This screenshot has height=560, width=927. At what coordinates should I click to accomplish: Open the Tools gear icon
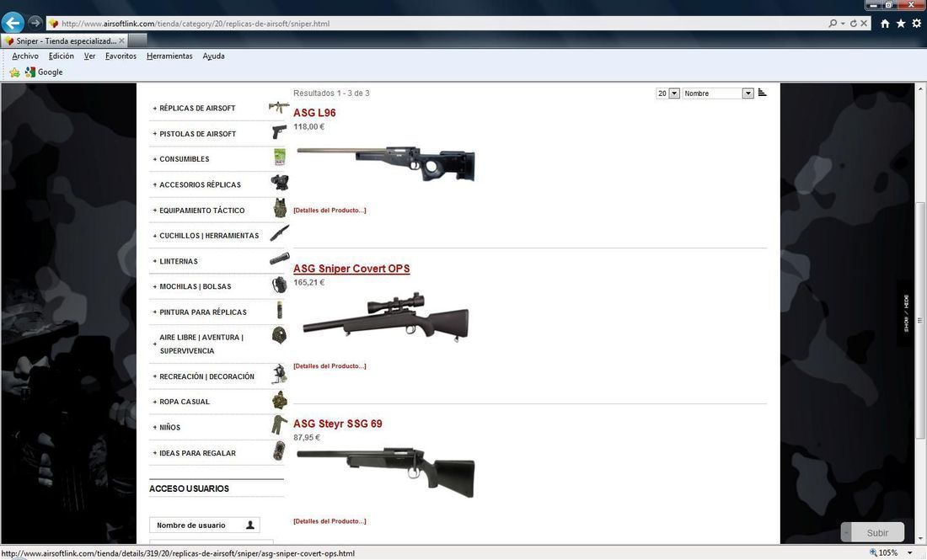[x=916, y=23]
